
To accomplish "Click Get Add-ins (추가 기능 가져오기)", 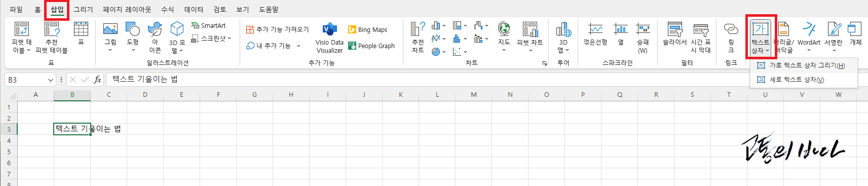I will click(x=277, y=29).
